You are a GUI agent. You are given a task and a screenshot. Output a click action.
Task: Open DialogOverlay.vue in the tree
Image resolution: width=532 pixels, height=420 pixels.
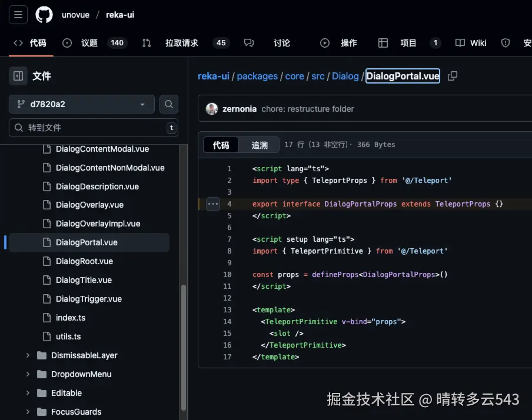point(89,205)
